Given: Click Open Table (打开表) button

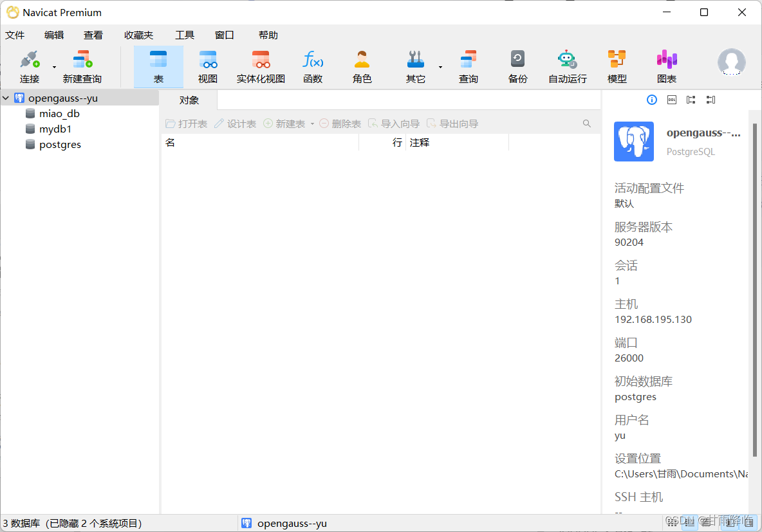Looking at the screenshot, I should click(187, 124).
